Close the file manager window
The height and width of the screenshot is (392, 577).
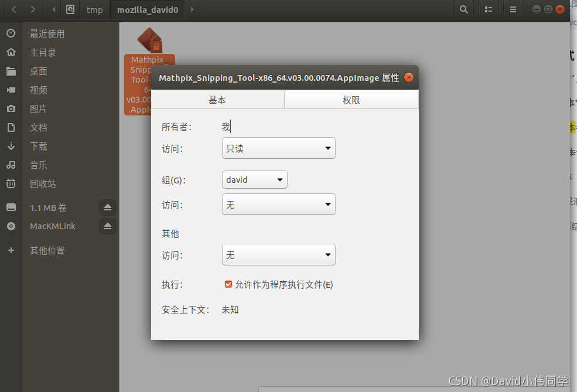(x=560, y=9)
